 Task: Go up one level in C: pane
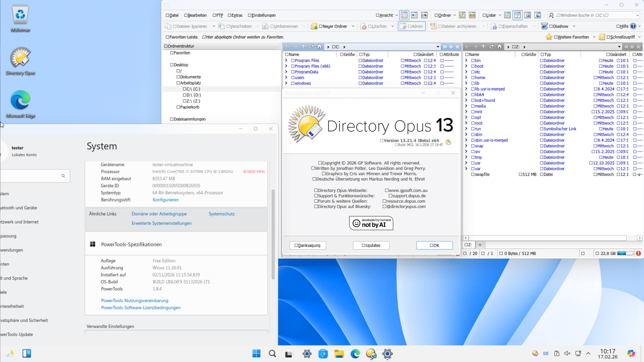pos(303,47)
